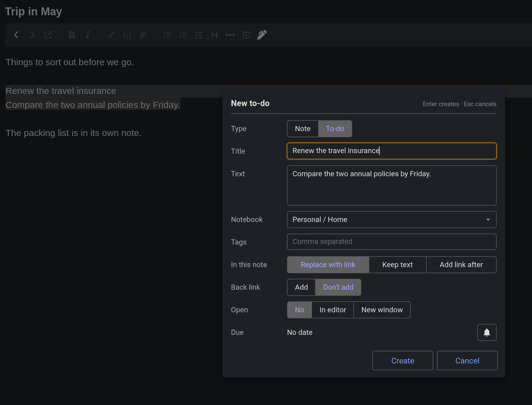This screenshot has height=405, width=532.
Task: Open the Notebook dropdown Personal / Home
Action: (x=392, y=220)
